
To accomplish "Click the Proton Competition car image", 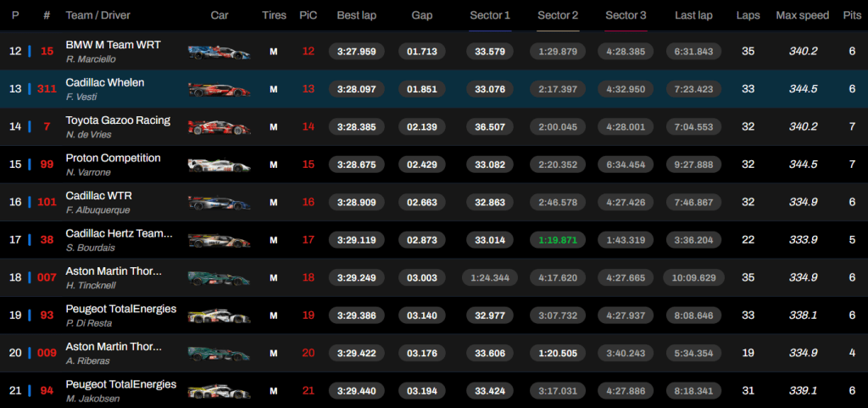I will [220, 165].
